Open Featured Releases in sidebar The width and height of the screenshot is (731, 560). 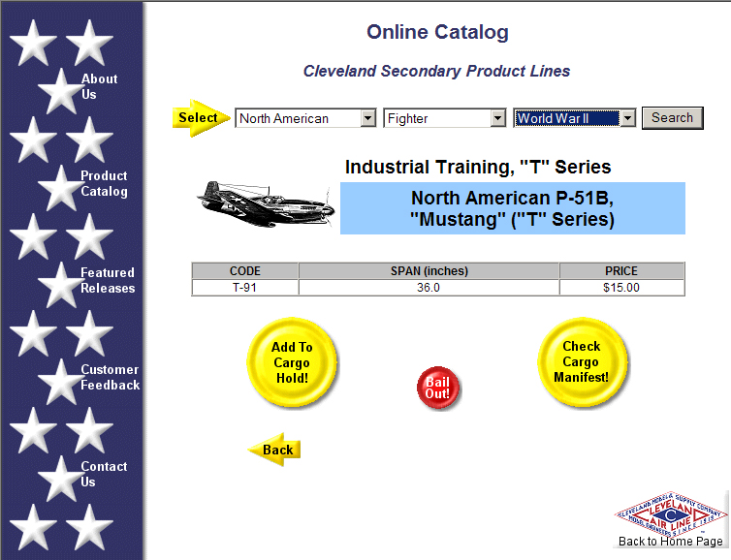[x=108, y=281]
